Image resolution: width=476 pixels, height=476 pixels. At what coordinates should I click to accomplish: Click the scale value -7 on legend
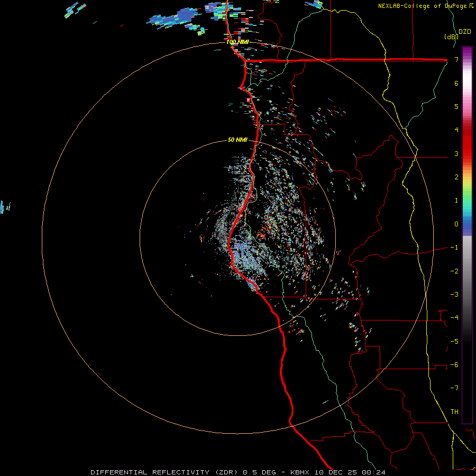coord(454,389)
